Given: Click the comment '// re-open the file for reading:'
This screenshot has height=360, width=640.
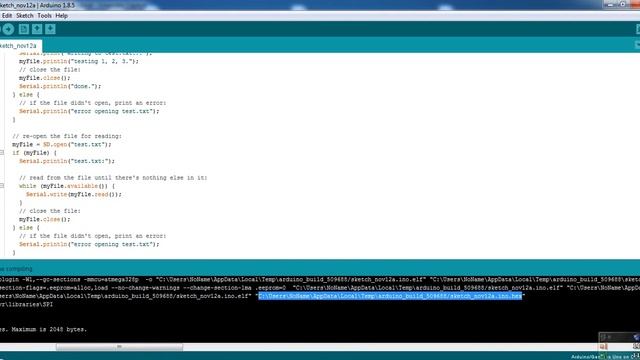Looking at the screenshot, I should [67, 136].
